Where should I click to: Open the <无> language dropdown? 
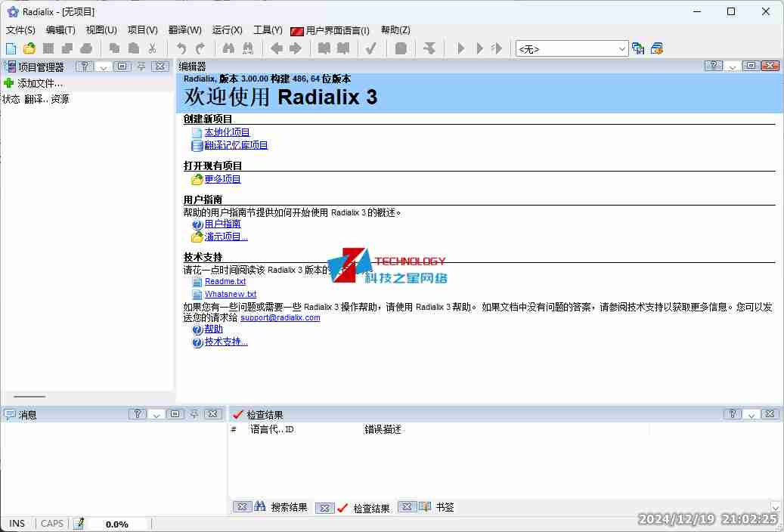[624, 47]
